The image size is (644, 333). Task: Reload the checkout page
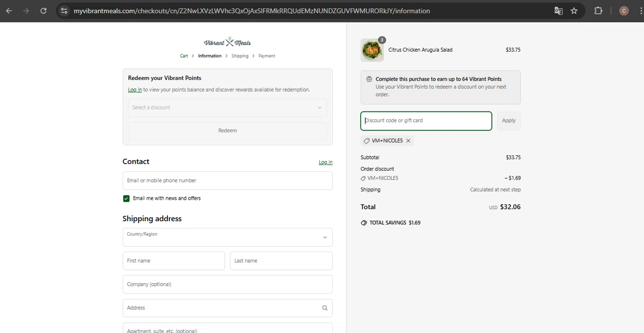(x=43, y=11)
